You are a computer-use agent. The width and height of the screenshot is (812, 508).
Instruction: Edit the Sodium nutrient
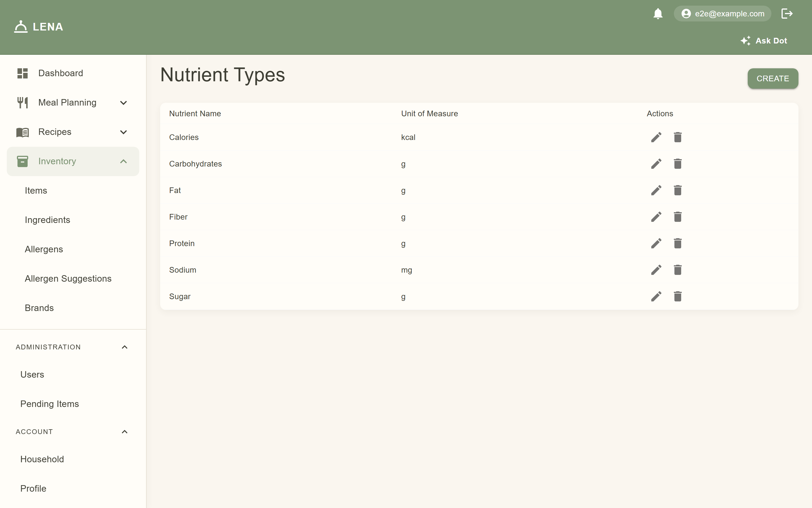tap(656, 270)
